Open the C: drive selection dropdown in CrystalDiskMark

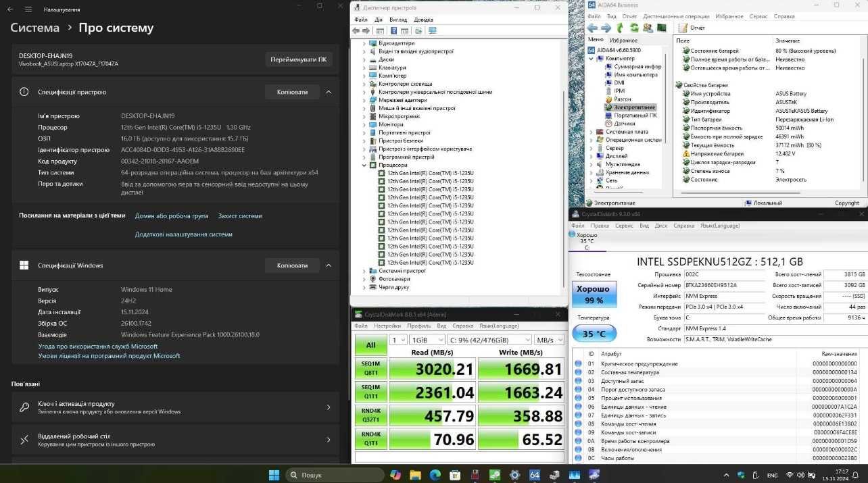pyautogui.click(x=489, y=340)
